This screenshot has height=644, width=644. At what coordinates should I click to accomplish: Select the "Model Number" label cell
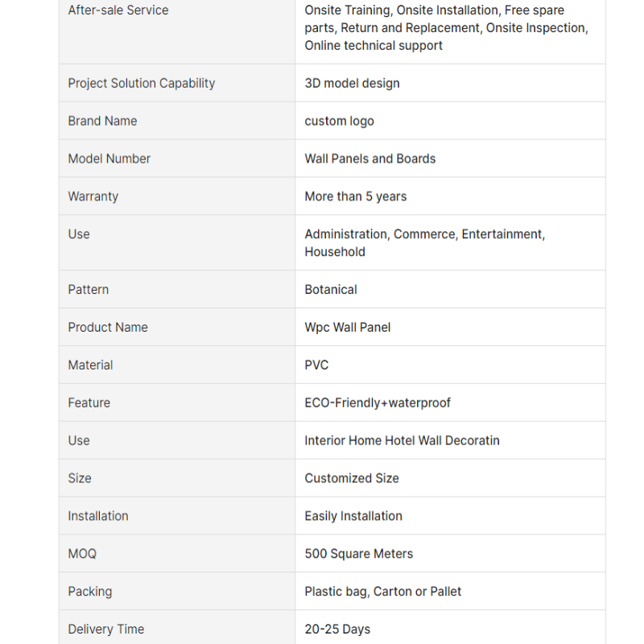(x=109, y=159)
